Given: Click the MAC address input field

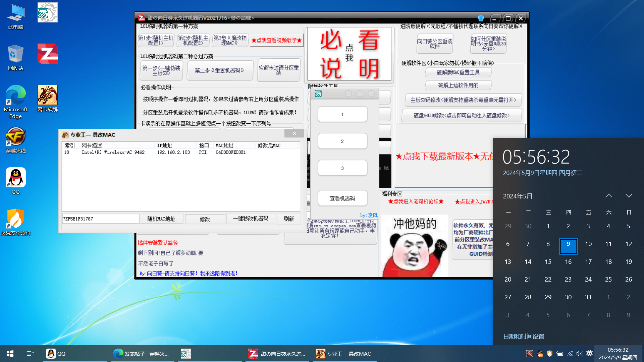Looking at the screenshot, I should click(x=100, y=219).
